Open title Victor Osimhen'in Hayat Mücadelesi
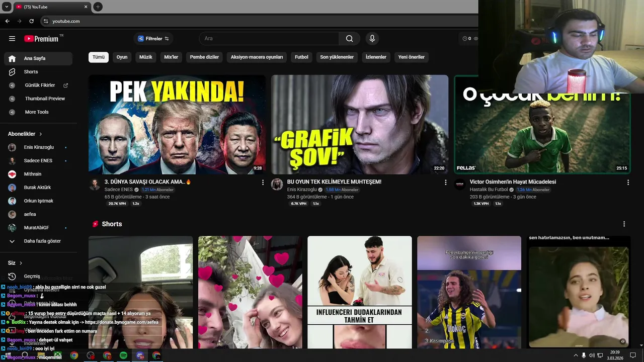 pyautogui.click(x=513, y=182)
